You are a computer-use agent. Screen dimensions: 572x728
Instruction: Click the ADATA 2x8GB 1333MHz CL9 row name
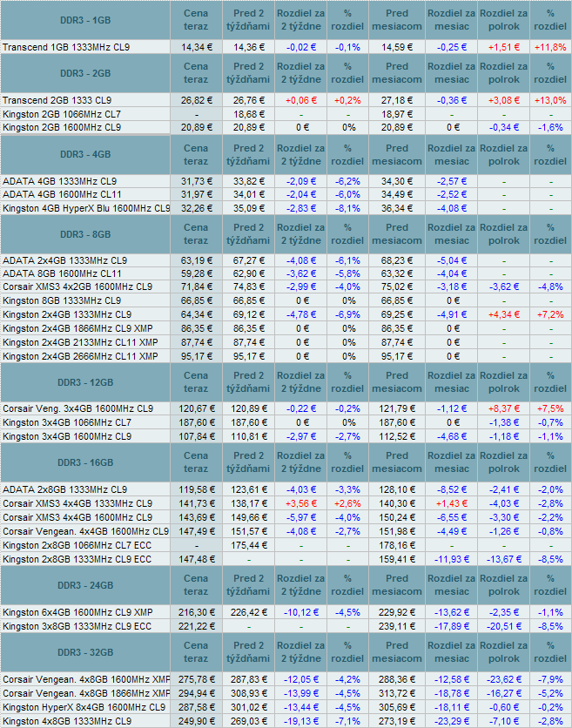pyautogui.click(x=64, y=489)
